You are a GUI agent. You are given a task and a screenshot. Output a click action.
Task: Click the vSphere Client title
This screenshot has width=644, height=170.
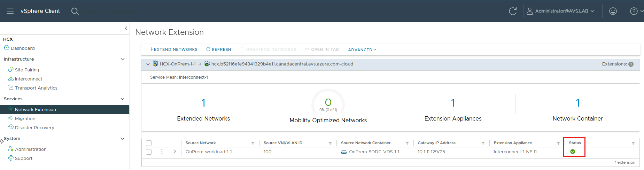pos(40,11)
